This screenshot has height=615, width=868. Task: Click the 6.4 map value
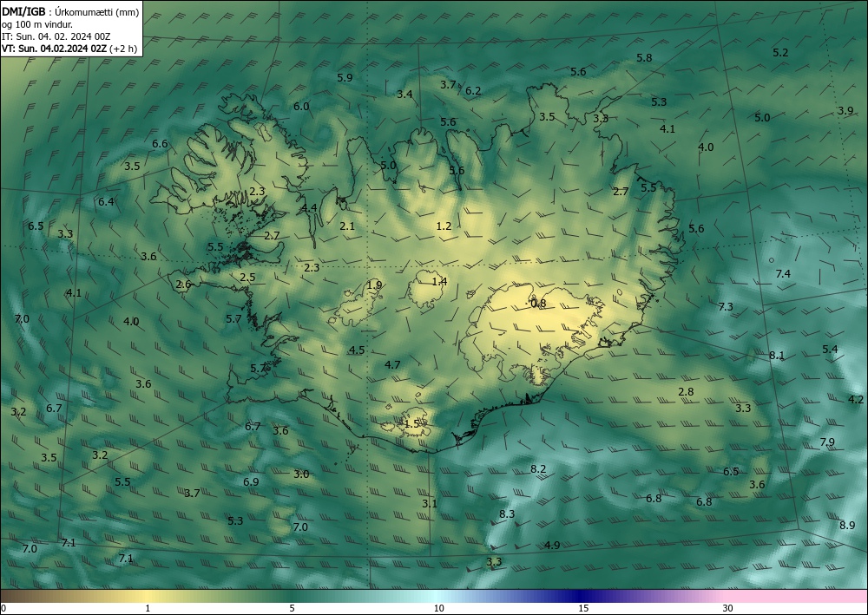(x=106, y=201)
